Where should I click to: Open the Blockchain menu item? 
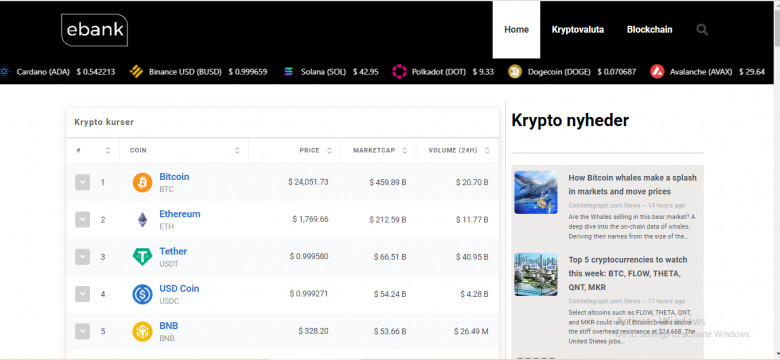[649, 29]
